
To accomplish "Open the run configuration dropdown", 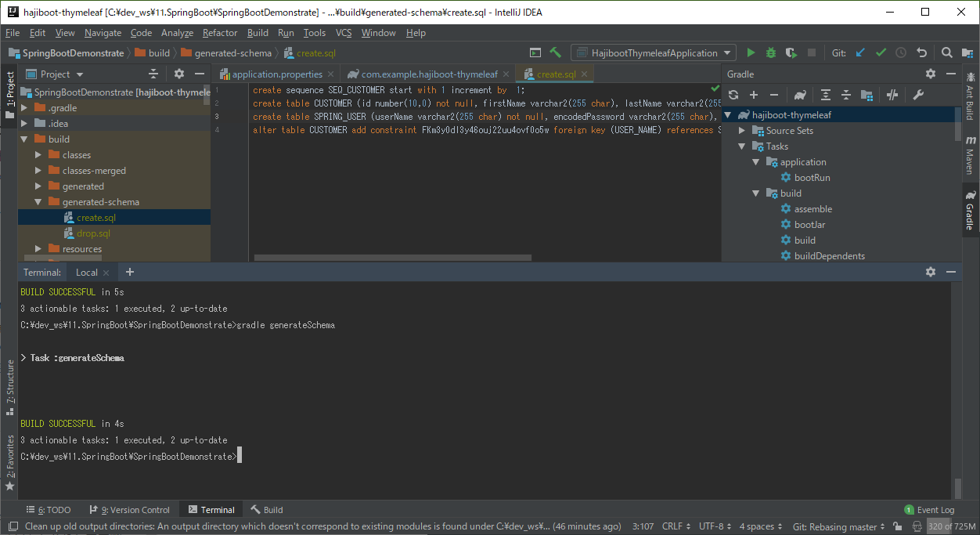I will tap(654, 52).
